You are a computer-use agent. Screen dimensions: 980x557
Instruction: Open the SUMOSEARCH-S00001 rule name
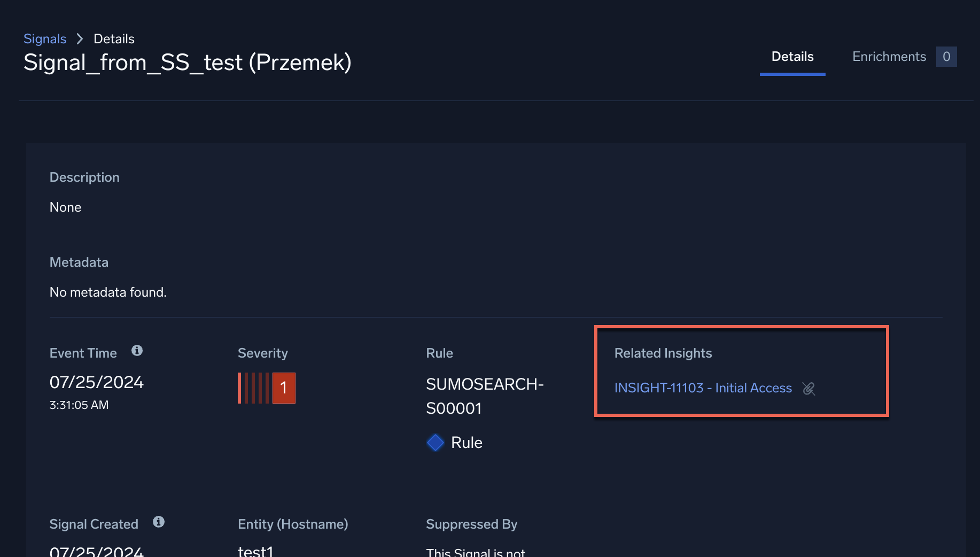(x=484, y=396)
